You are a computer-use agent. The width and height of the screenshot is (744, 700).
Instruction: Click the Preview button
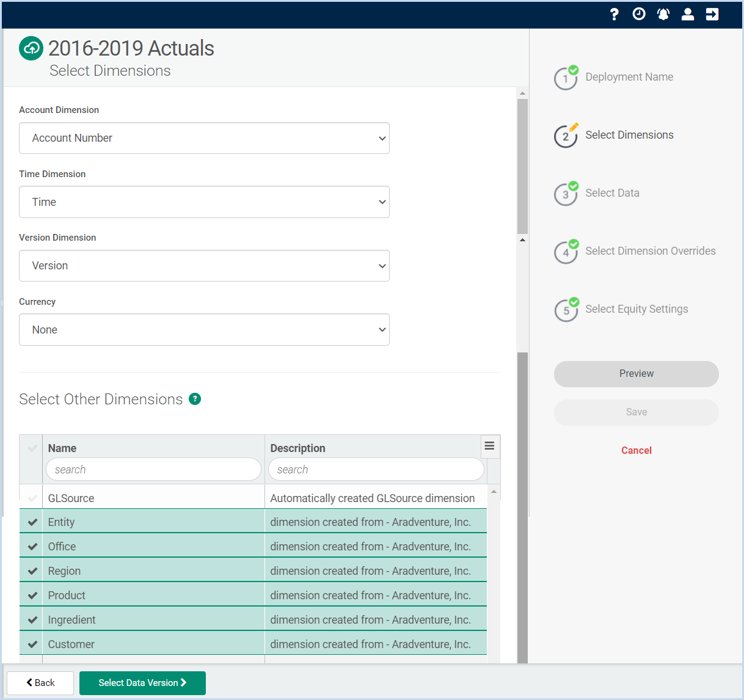[636, 374]
